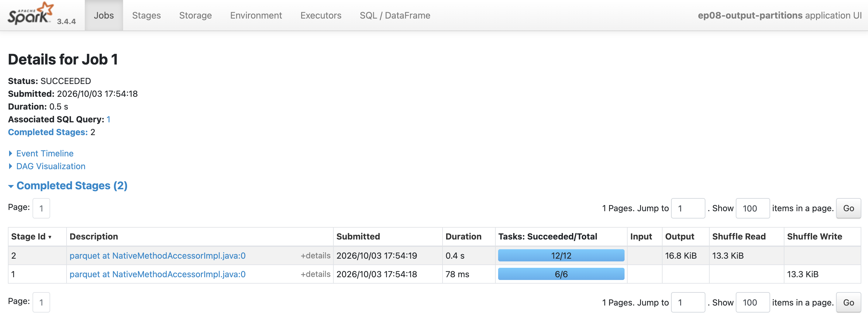
Task: Click the top Show items field
Action: pyautogui.click(x=753, y=208)
